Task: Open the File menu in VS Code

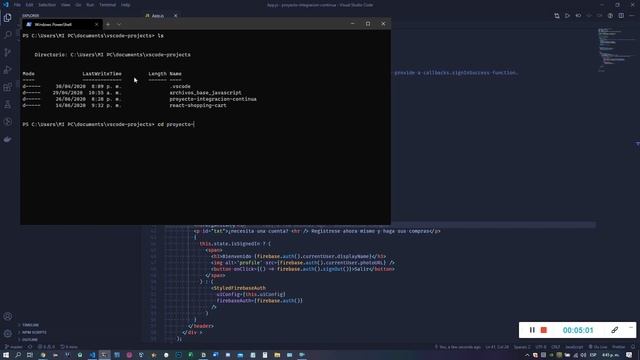Action: click(x=17, y=5)
